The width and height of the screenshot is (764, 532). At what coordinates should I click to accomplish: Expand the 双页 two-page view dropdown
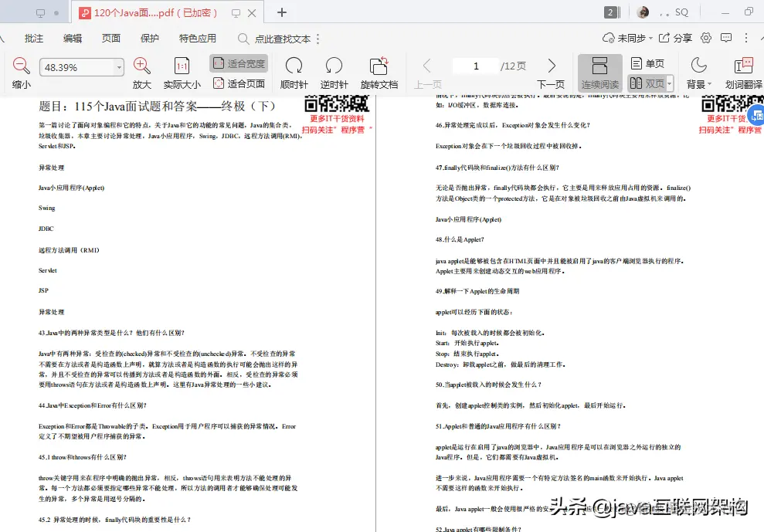pyautogui.click(x=669, y=83)
